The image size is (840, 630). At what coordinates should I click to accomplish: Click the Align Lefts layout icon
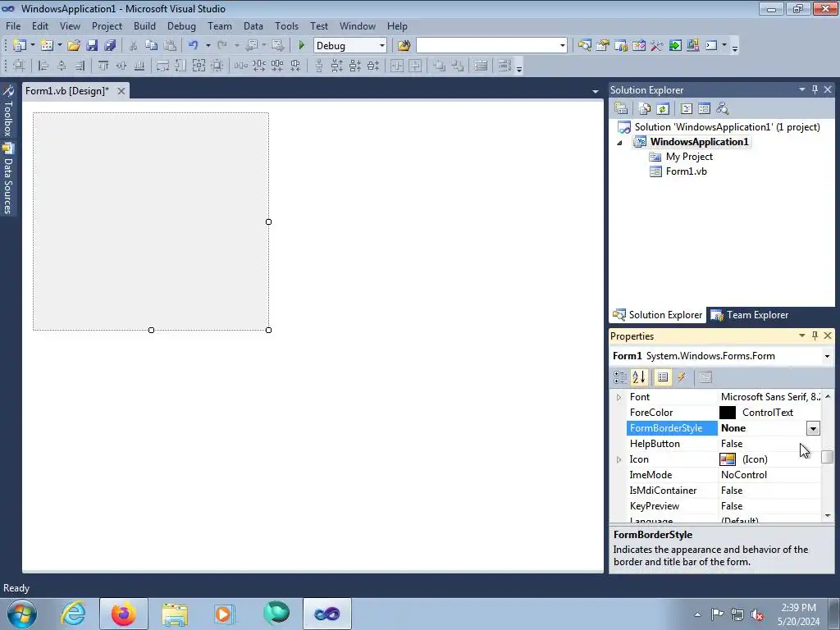pos(43,66)
